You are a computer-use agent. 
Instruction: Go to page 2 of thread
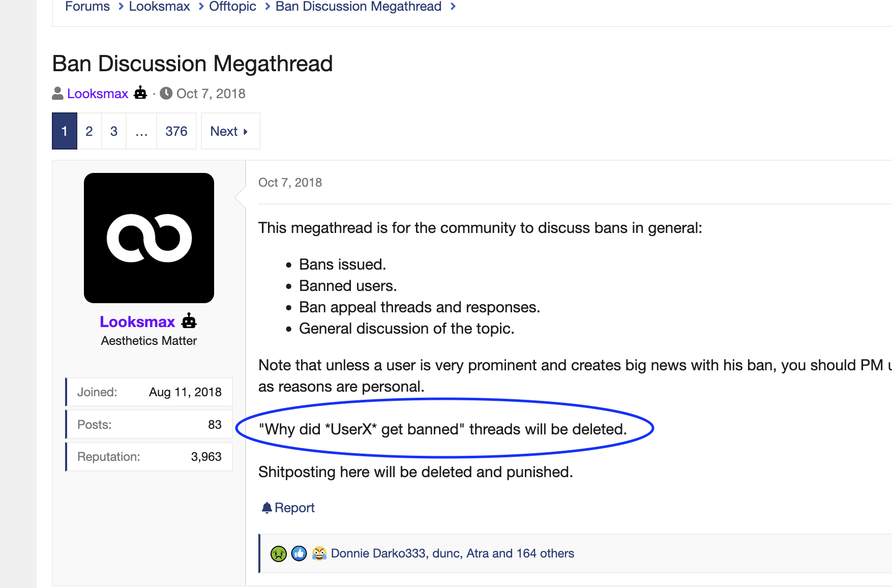[89, 131]
